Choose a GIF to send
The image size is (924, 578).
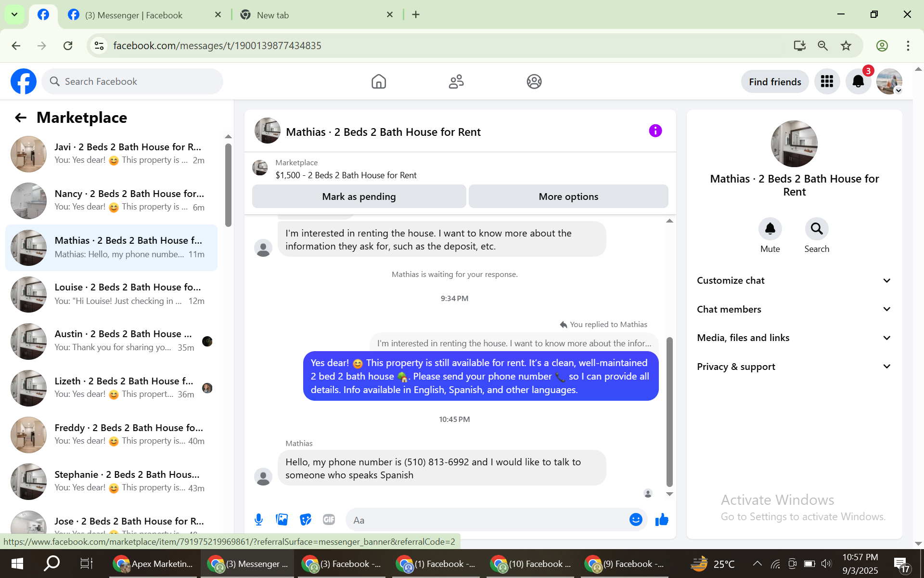329,520
